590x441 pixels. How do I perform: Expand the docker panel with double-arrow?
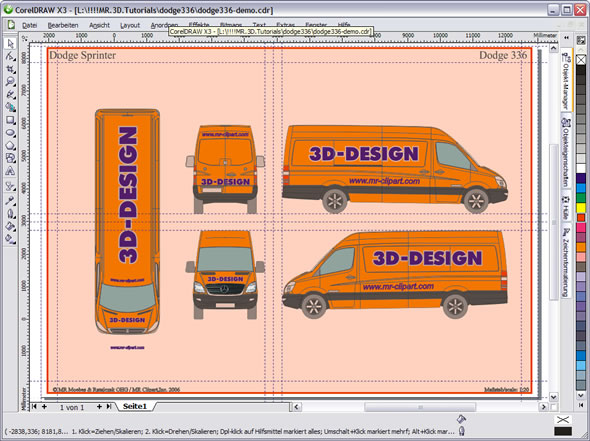pyautogui.click(x=566, y=38)
